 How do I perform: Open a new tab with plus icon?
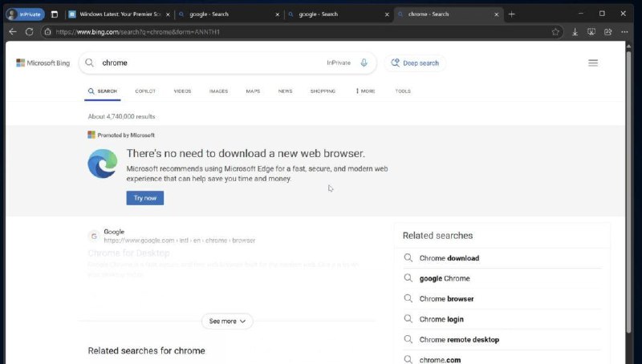(x=512, y=14)
